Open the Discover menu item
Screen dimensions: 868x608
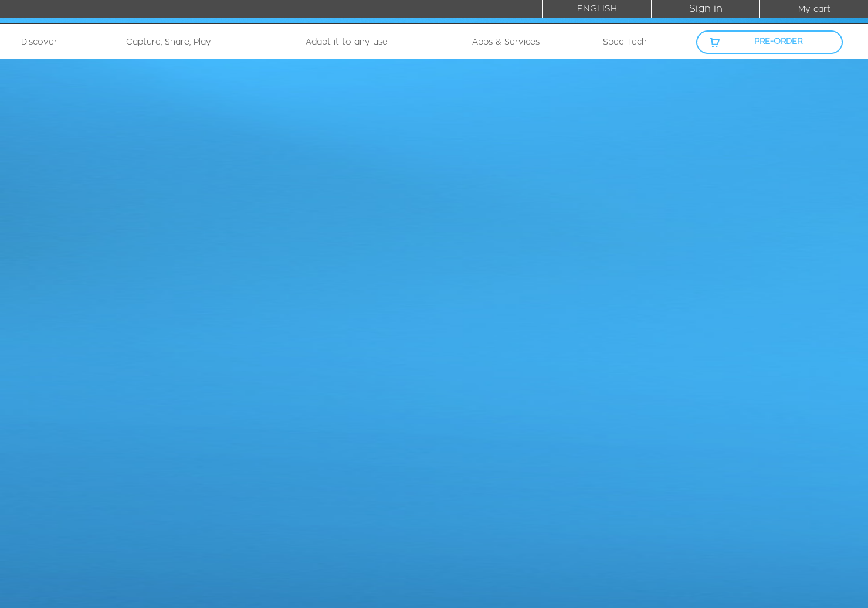coord(39,42)
